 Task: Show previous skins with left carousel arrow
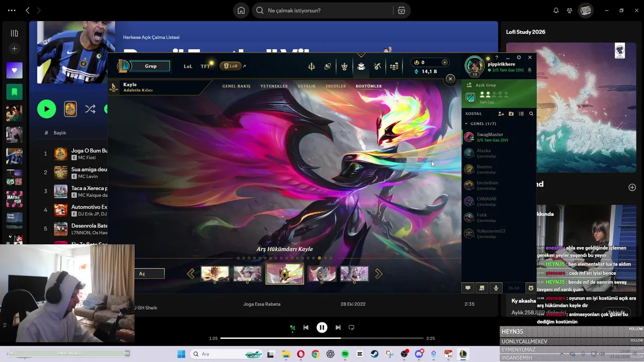point(191,274)
